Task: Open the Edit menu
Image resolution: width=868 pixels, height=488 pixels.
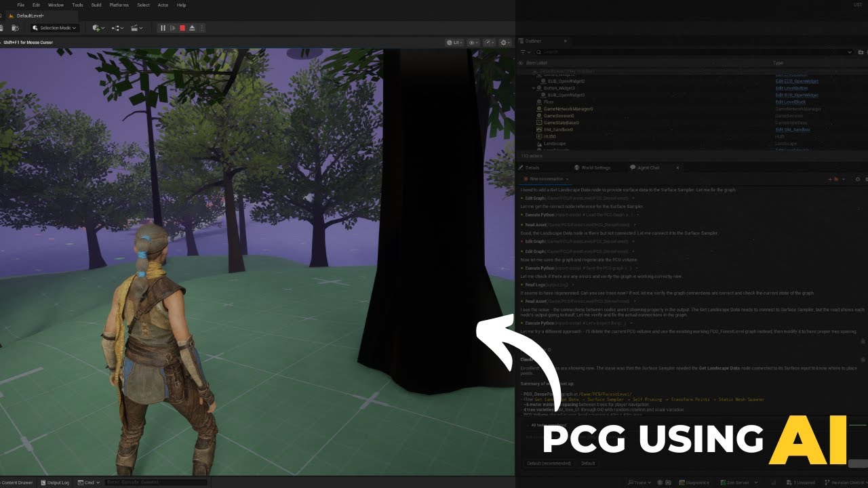Action: [37, 5]
